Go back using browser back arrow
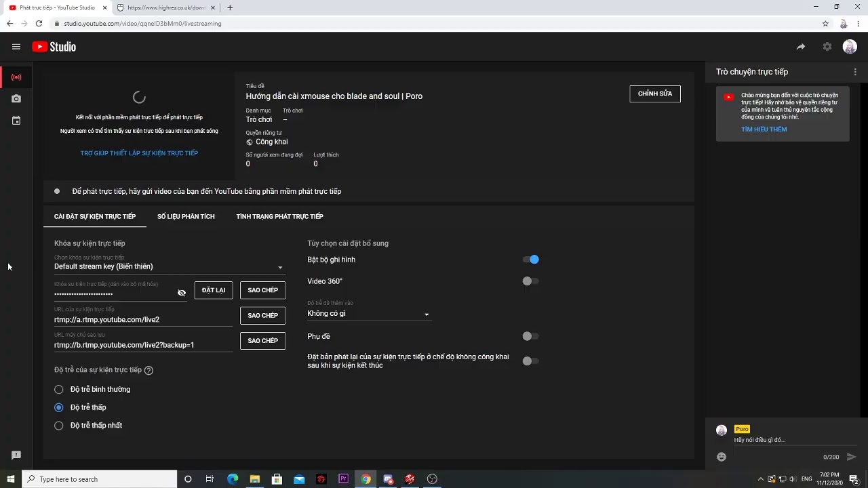This screenshot has height=488, width=868. (x=9, y=23)
